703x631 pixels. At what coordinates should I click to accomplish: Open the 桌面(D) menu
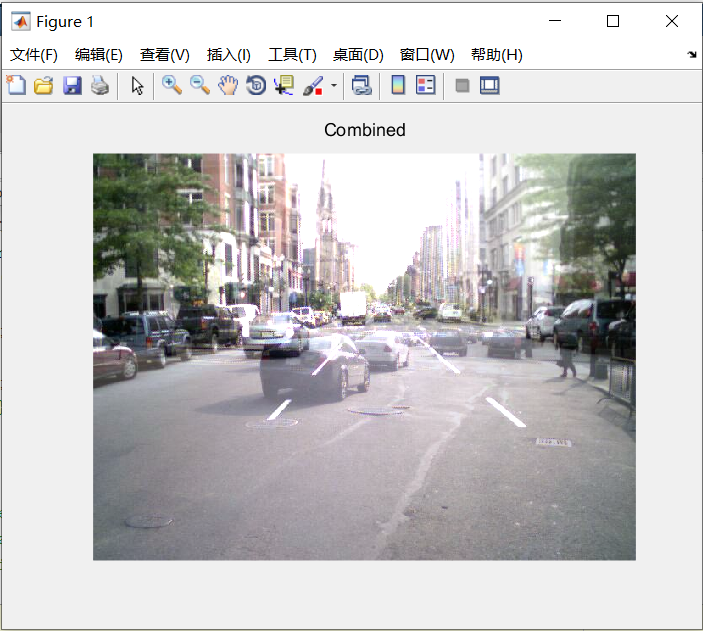click(358, 55)
